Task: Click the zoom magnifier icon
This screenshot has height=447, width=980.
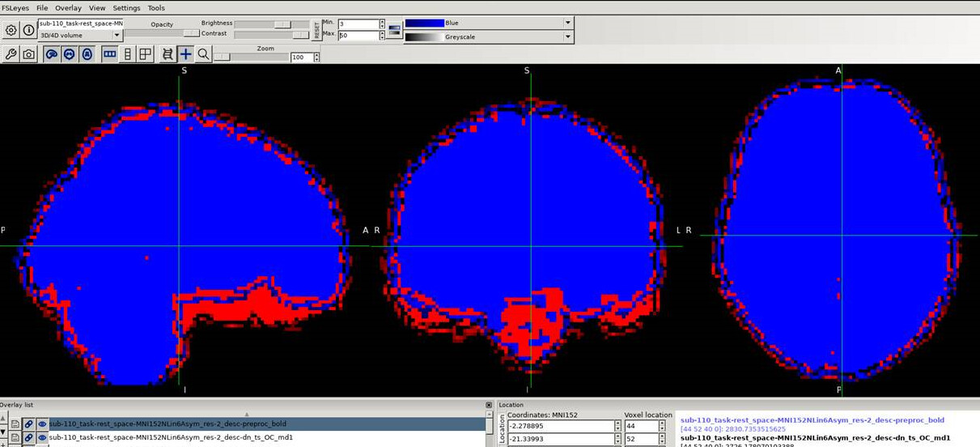Action: (x=203, y=54)
